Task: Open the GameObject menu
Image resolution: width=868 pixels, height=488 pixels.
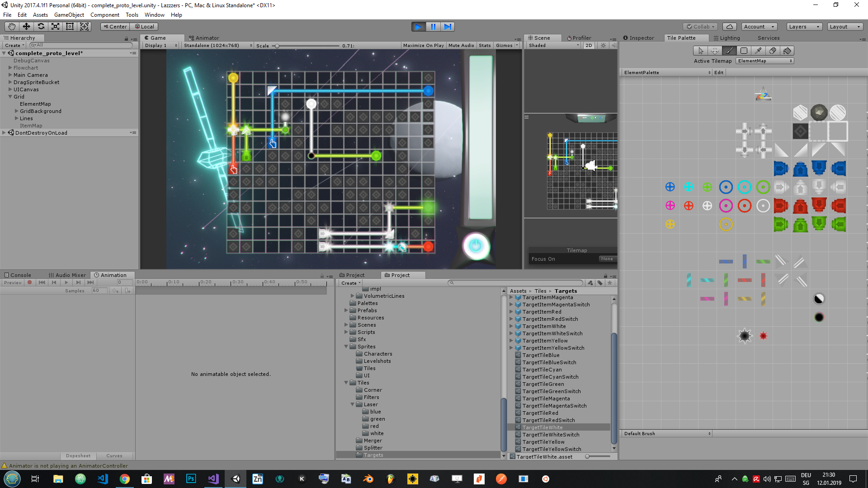Action: [x=69, y=15]
